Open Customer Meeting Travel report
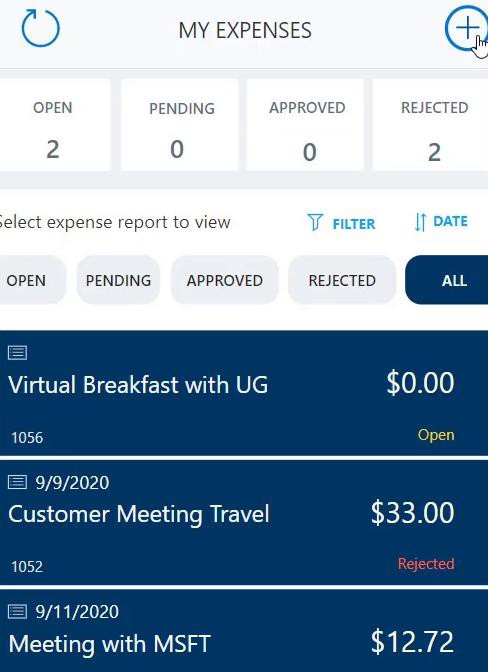Viewport: 488px width, 672px height. 244,522
